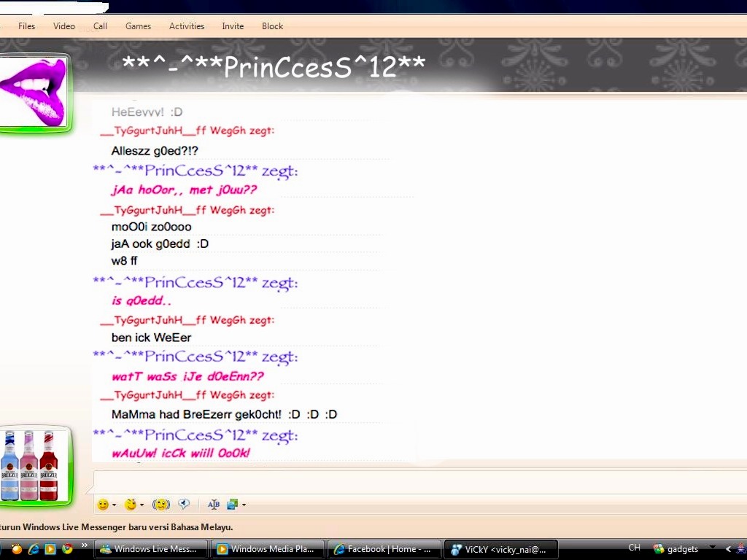This screenshot has width=747, height=560.
Task: Open the Activities menu
Action: [187, 26]
